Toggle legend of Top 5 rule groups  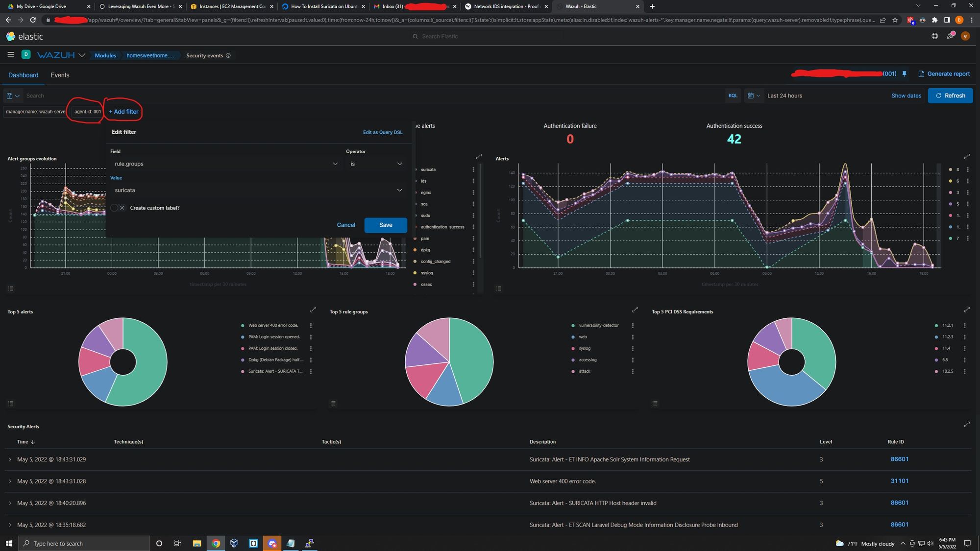pyautogui.click(x=333, y=403)
